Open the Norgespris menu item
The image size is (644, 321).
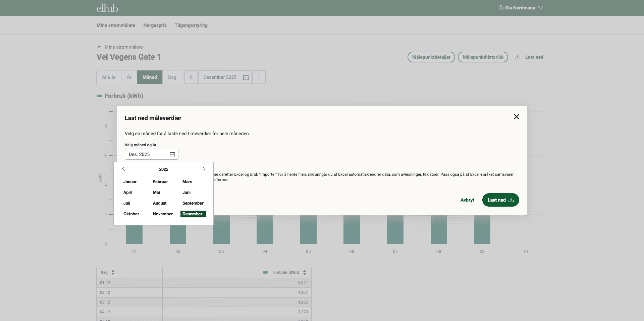pyautogui.click(x=155, y=25)
